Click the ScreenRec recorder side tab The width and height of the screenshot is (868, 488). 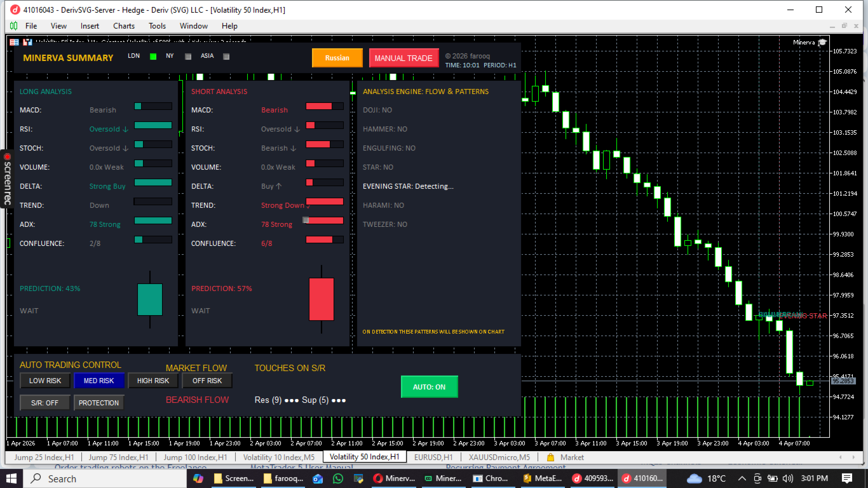[x=7, y=179]
